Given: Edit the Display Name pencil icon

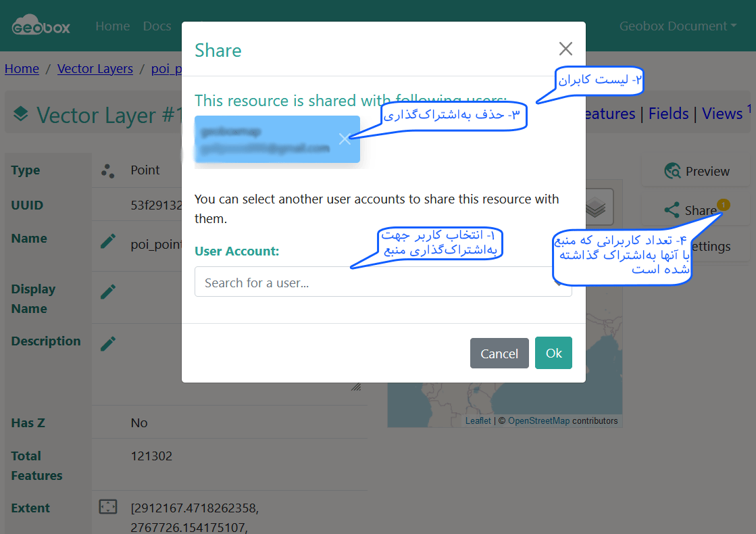Looking at the screenshot, I should pos(107,291).
